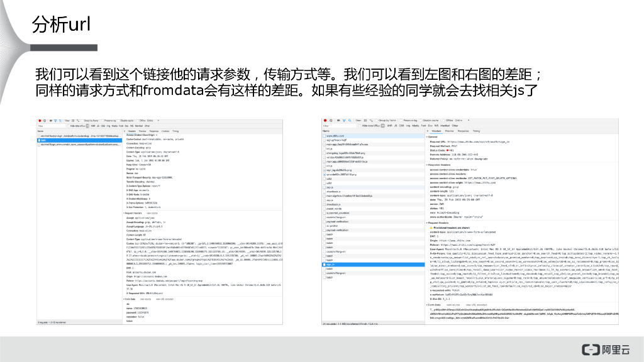Click the search magnifier icon in left DevTools

click(x=60, y=121)
